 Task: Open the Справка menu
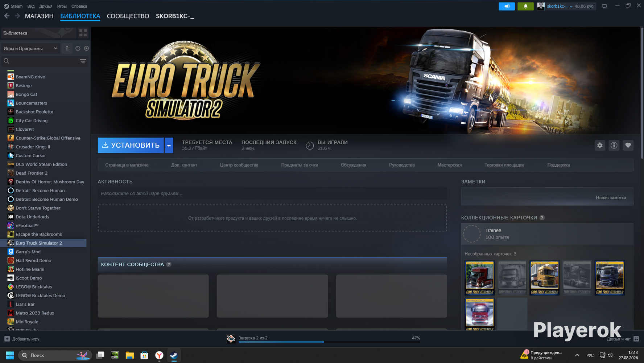click(79, 6)
